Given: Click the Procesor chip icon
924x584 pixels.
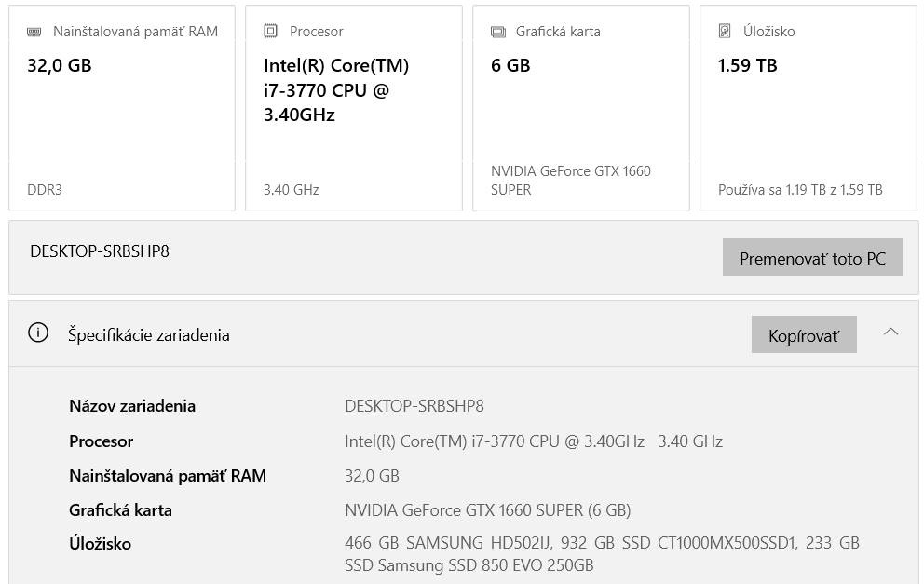Looking at the screenshot, I should pyautogui.click(x=271, y=32).
